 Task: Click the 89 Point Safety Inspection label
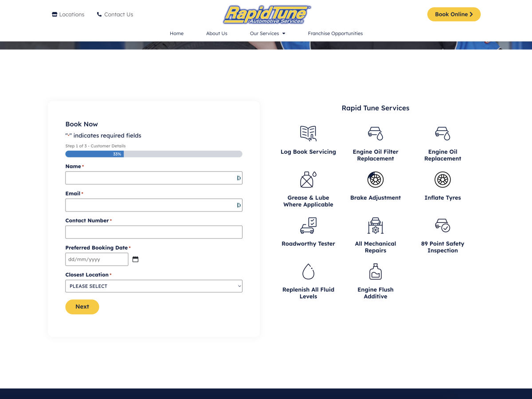click(x=442, y=247)
